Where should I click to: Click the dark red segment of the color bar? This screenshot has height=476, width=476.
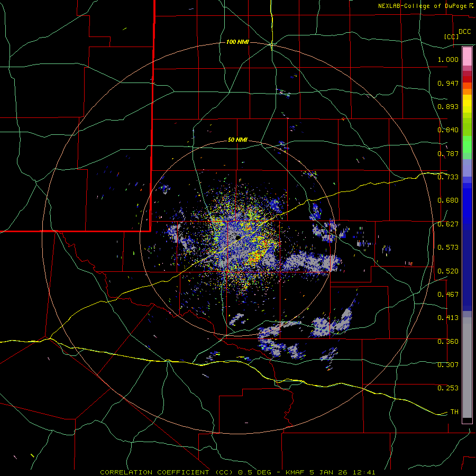tap(467, 79)
